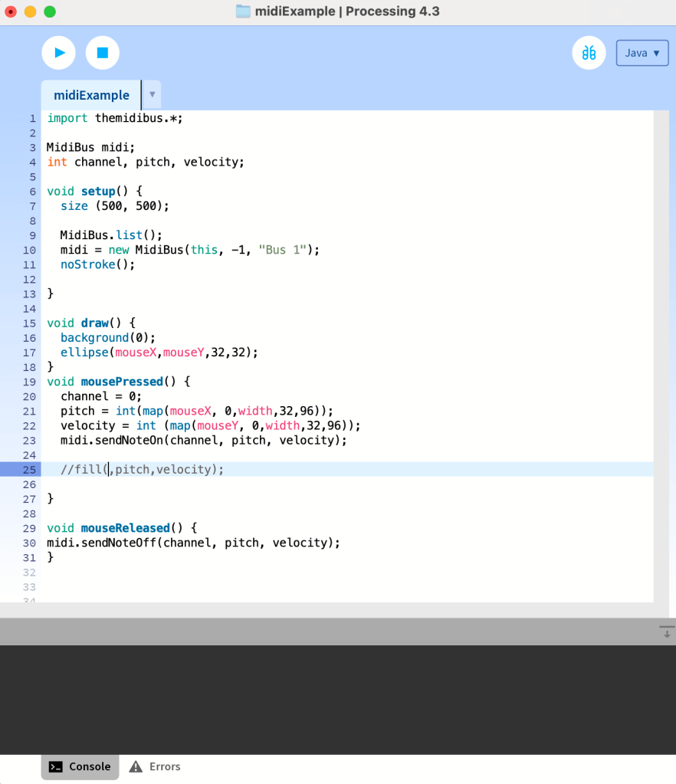Image resolution: width=676 pixels, height=784 pixels.
Task: Click inside the dark console output area
Action: [x=337, y=699]
